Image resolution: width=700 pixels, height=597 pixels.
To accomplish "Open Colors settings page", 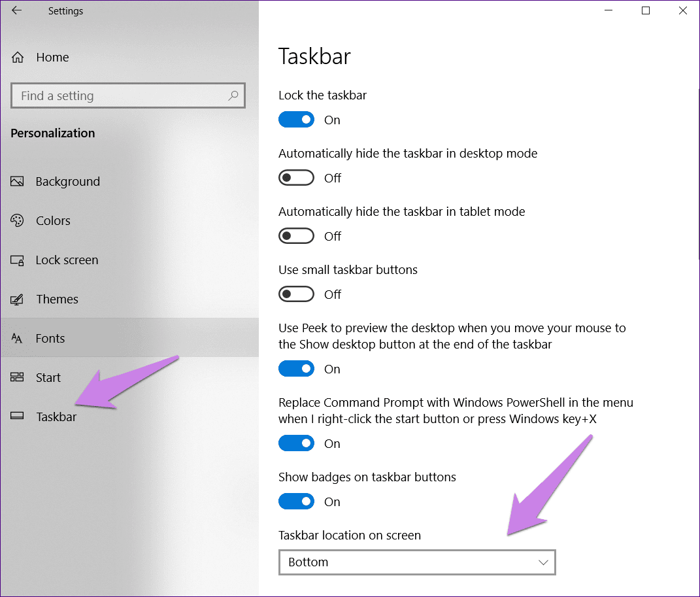I will point(129,220).
